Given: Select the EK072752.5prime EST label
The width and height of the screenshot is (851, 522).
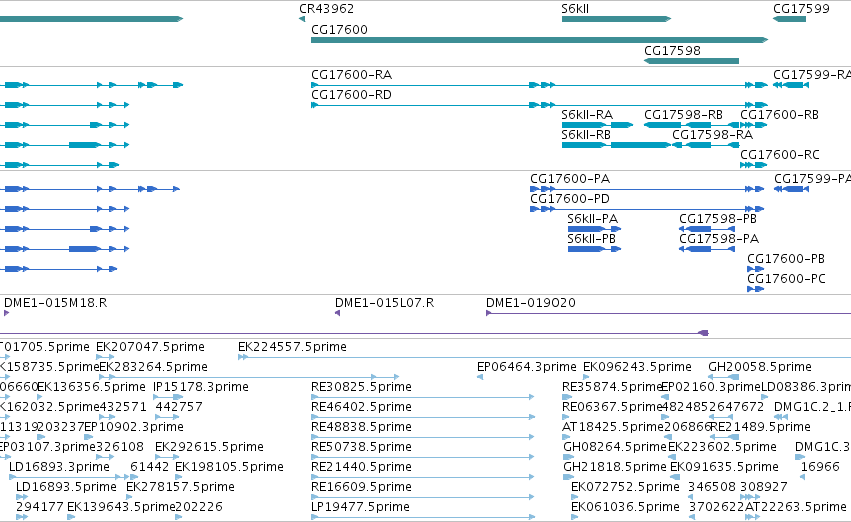Looking at the screenshot, I should [625, 487].
